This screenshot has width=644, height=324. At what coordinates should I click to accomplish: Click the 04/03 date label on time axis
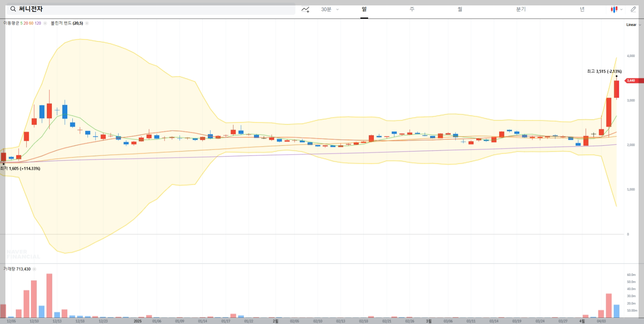point(601,321)
